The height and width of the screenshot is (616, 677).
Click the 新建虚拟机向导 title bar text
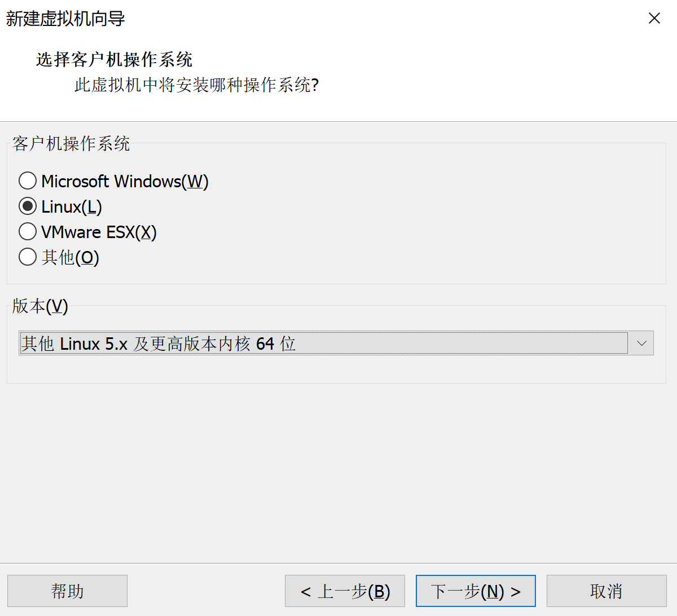(65, 19)
